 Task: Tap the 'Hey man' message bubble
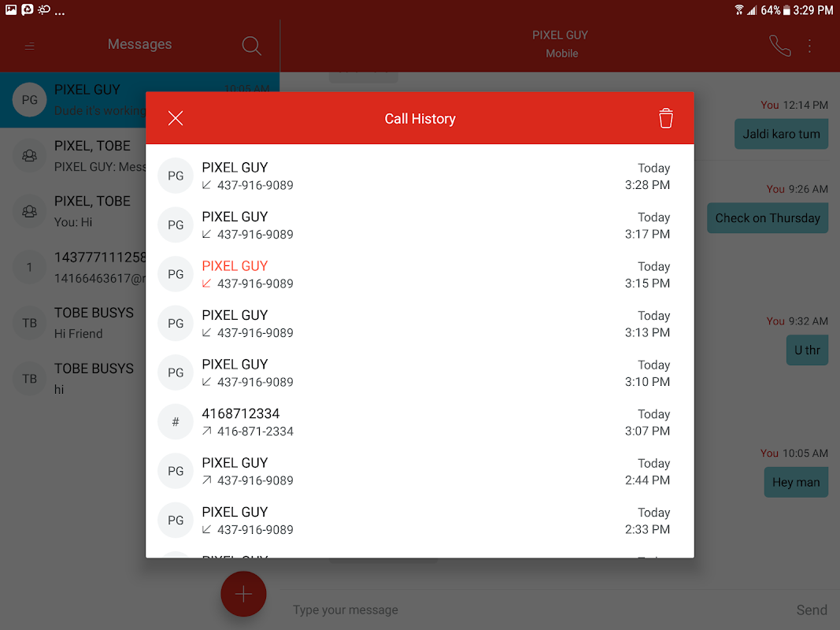tap(796, 482)
